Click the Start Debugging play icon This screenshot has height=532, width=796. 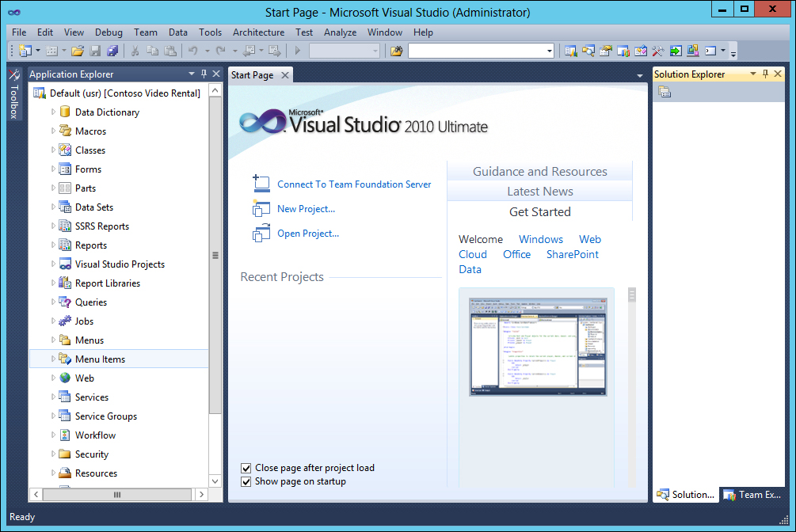pos(298,51)
